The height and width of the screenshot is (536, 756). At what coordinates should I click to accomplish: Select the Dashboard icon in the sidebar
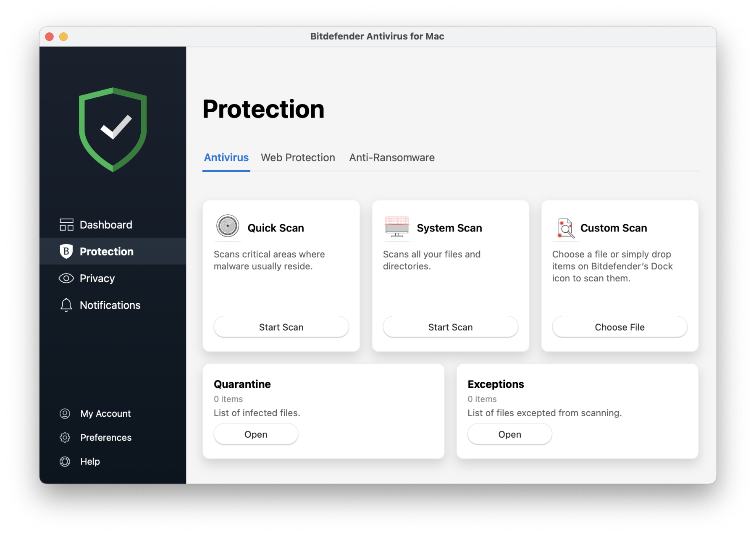coord(66,224)
